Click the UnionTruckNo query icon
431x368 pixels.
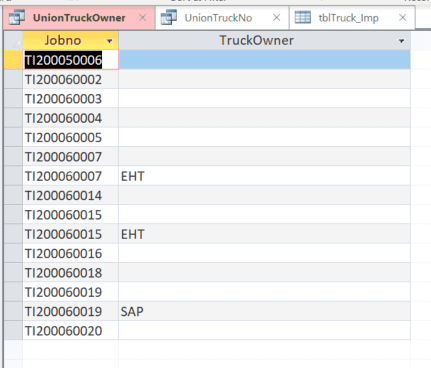point(169,17)
